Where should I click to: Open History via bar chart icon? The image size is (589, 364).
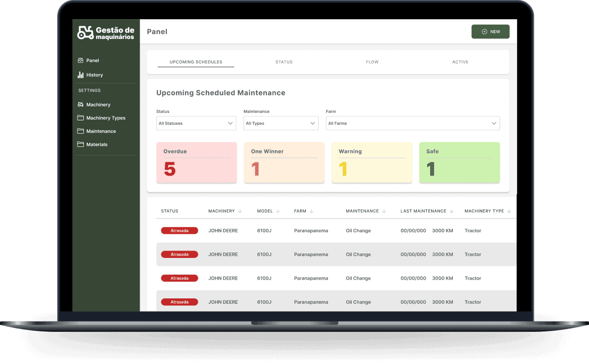click(x=80, y=75)
